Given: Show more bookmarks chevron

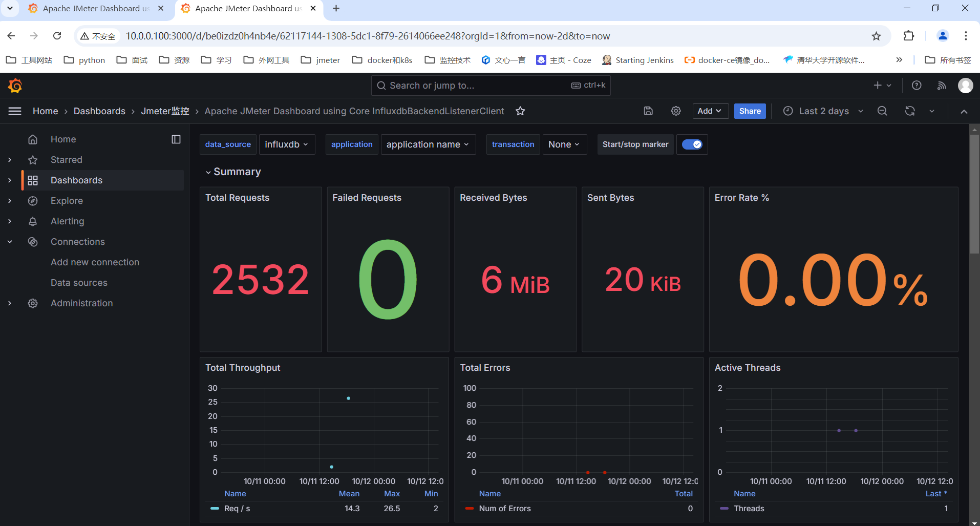Looking at the screenshot, I should 899,60.
